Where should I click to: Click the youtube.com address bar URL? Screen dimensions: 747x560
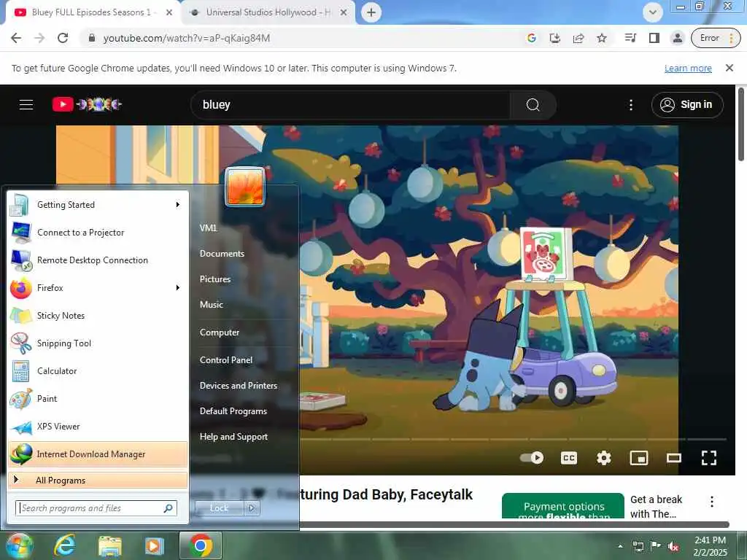pyautogui.click(x=186, y=38)
